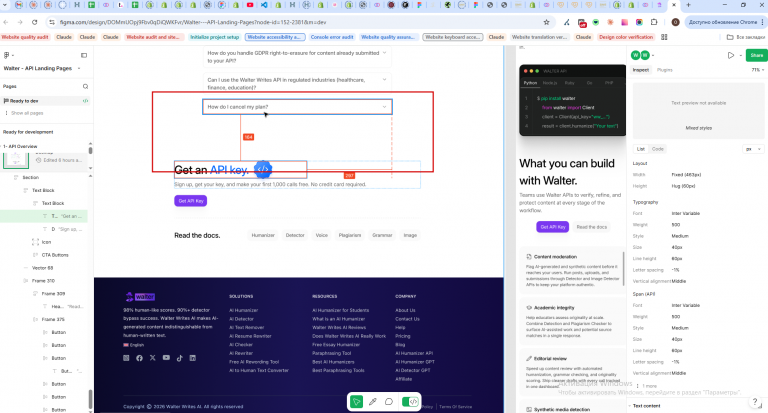The height and width of the screenshot is (413, 768).
Task: Open the Figma main menu logo
Action: coord(7,55)
